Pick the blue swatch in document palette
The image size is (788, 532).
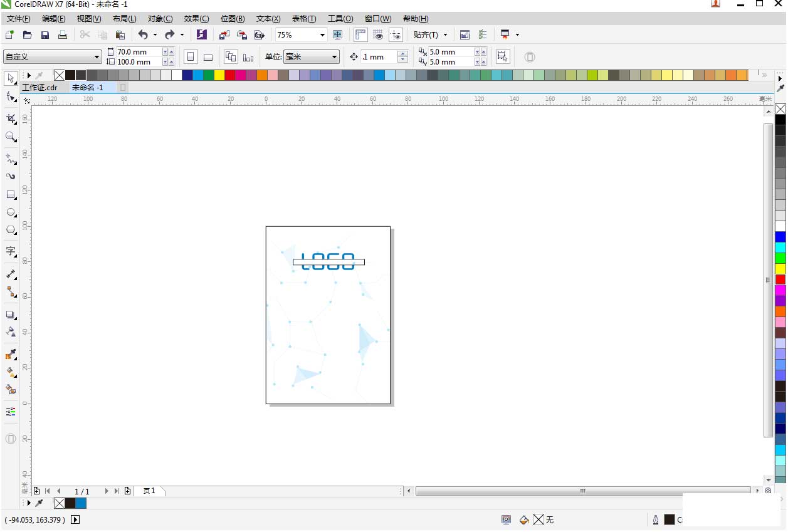(x=81, y=503)
